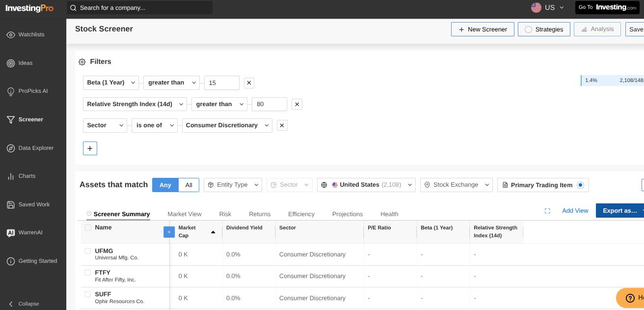
Task: Open Beta 'greater than' operator dropdown
Action: (x=171, y=83)
